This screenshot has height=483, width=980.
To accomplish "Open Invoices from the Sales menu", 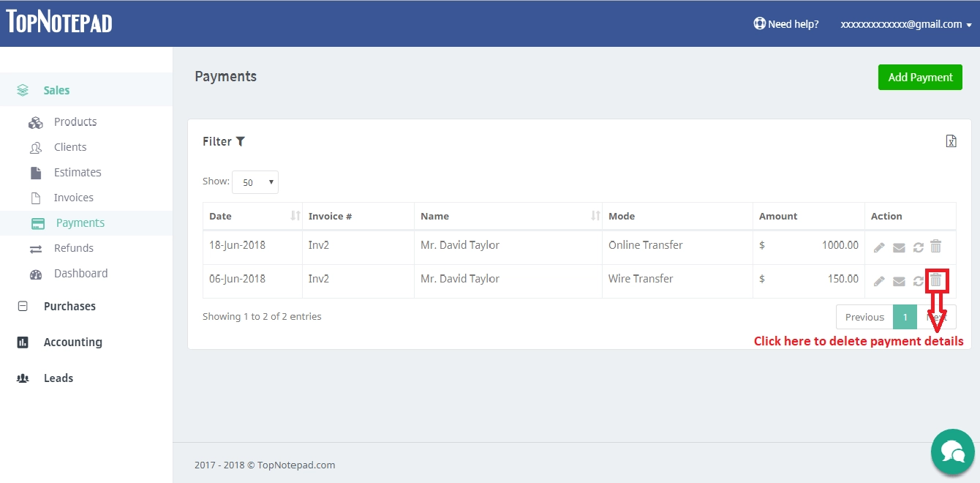I will (73, 198).
